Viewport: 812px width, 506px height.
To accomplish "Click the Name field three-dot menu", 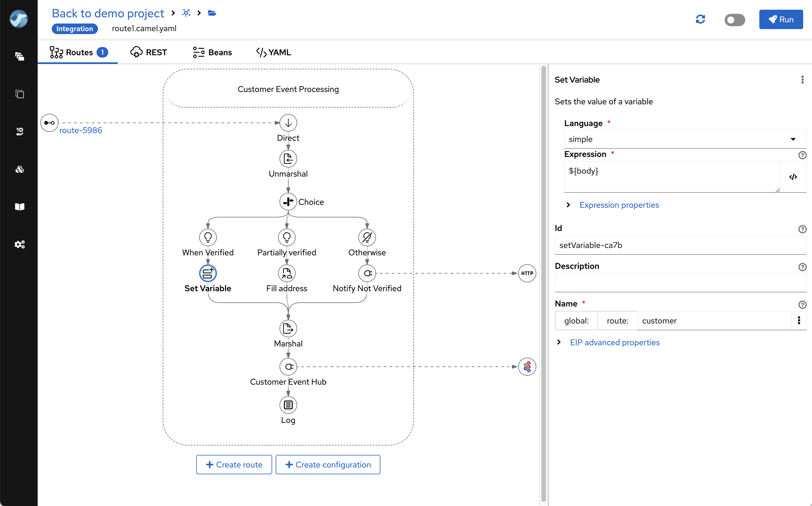I will click(800, 321).
